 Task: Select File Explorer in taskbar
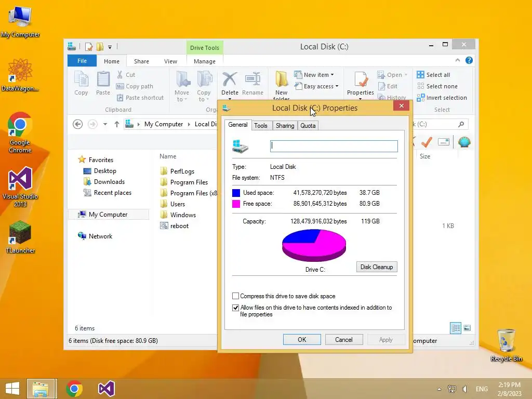[41, 389]
